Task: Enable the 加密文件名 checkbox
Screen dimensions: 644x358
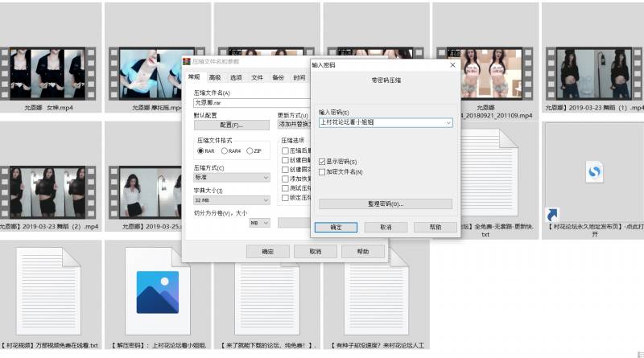Action: [x=322, y=171]
